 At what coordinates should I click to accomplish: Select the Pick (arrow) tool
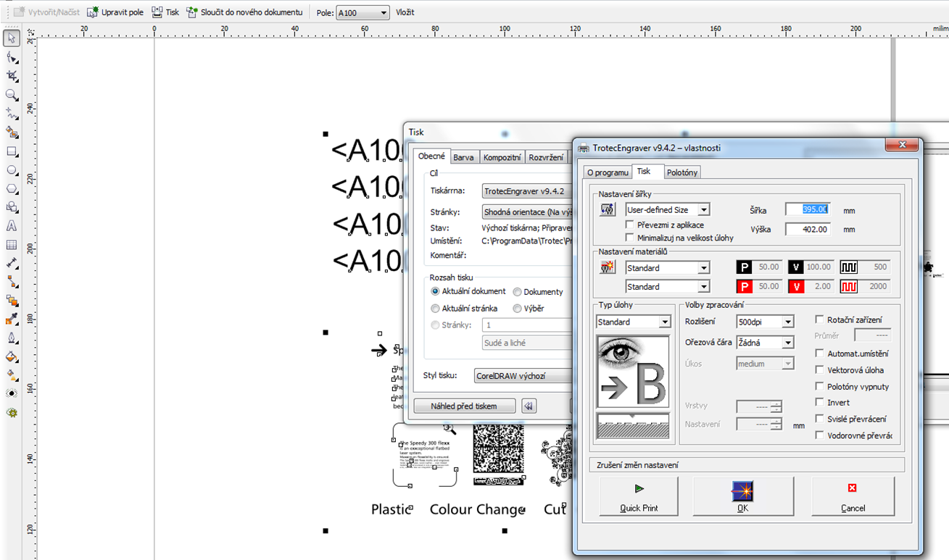12,38
